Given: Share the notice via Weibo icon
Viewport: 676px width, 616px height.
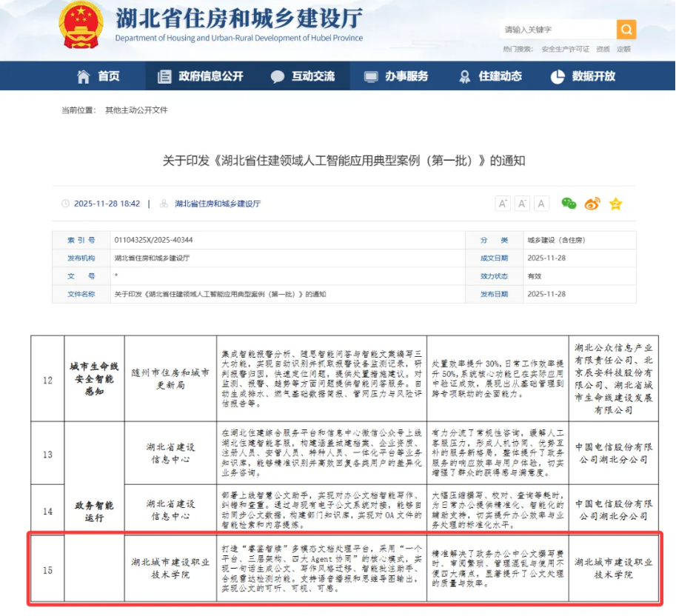Looking at the screenshot, I should 592,204.
